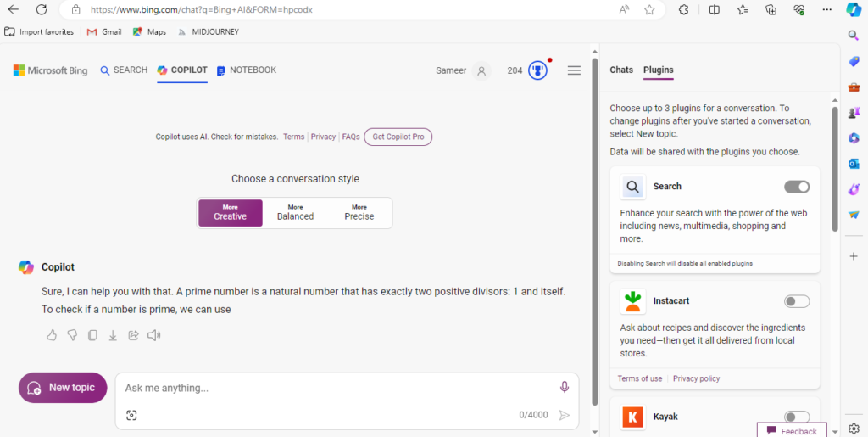Screen dimensions: 868x437
Task: Open the Maps bookmark
Action: coord(149,32)
